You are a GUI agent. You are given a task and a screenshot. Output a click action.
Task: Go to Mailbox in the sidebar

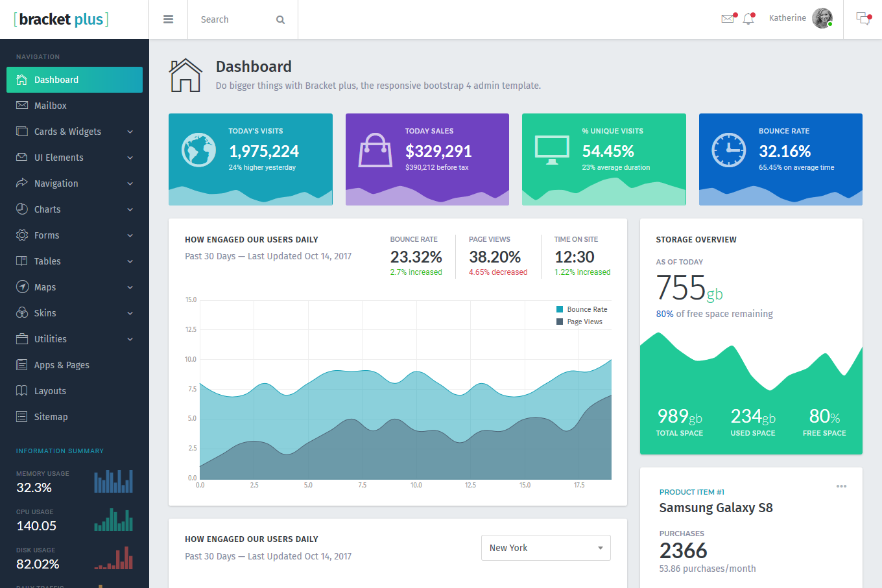[50, 106]
